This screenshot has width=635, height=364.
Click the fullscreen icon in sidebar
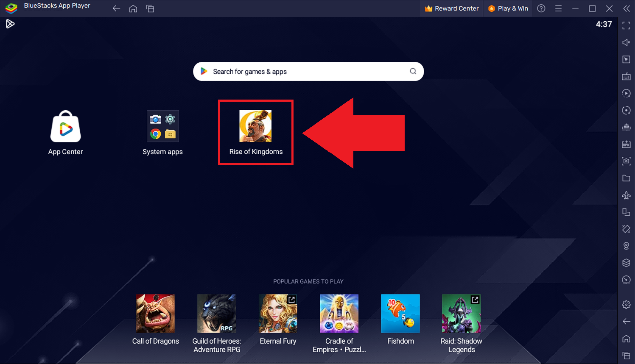click(x=626, y=25)
